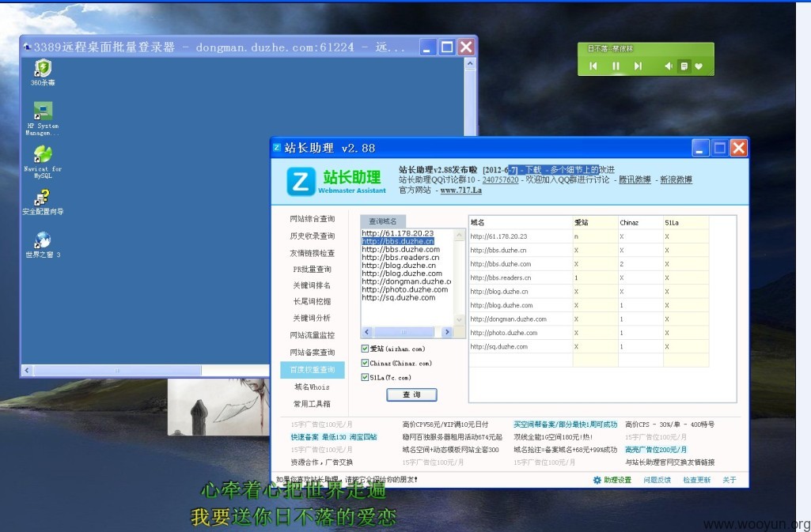This screenshot has width=811, height=532.
Task: Click the QQ group 240757620 link
Action: [500, 179]
